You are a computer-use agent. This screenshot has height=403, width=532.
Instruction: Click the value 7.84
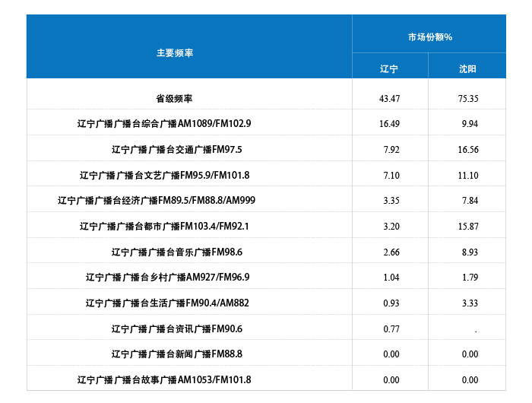tap(470, 200)
